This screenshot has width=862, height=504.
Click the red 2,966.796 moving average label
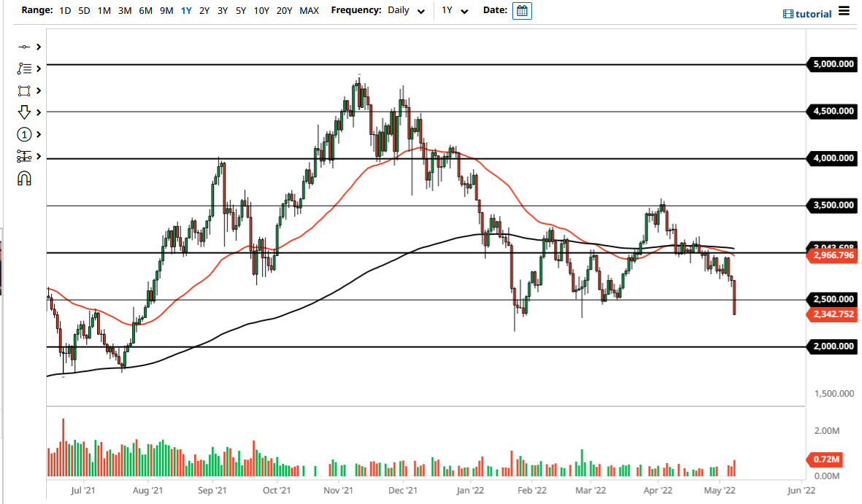tap(833, 255)
